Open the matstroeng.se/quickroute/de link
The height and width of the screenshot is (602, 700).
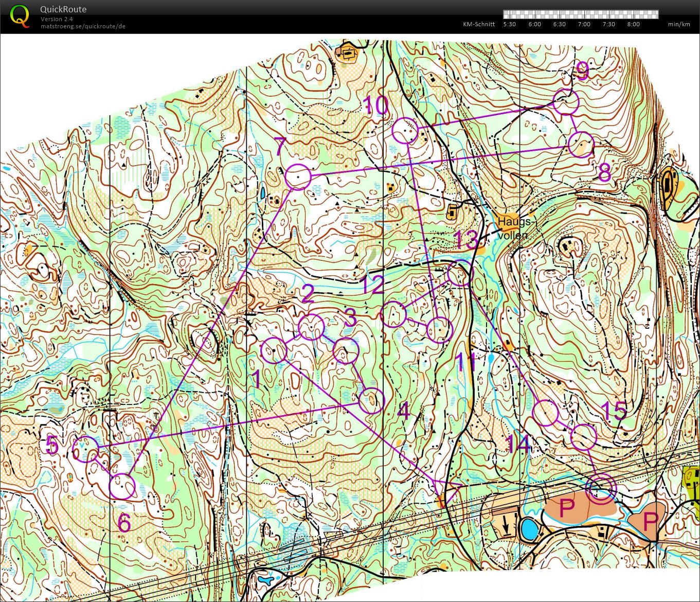click(83, 26)
